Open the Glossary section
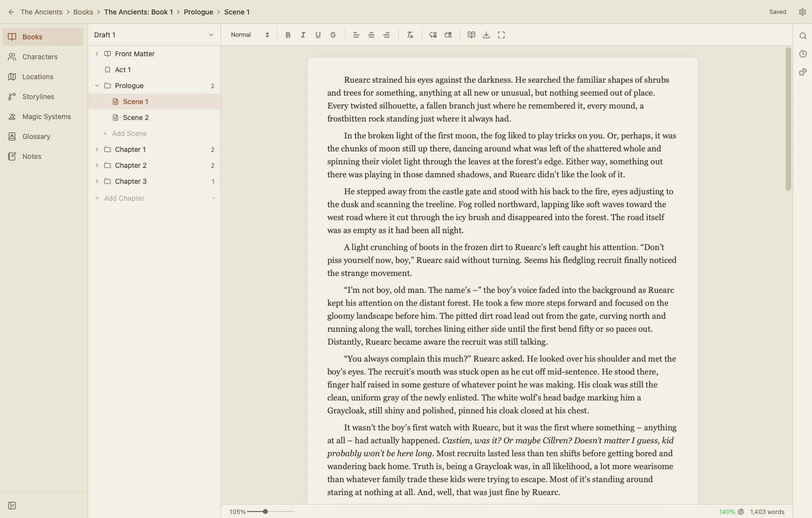812x518 pixels. tap(43, 136)
